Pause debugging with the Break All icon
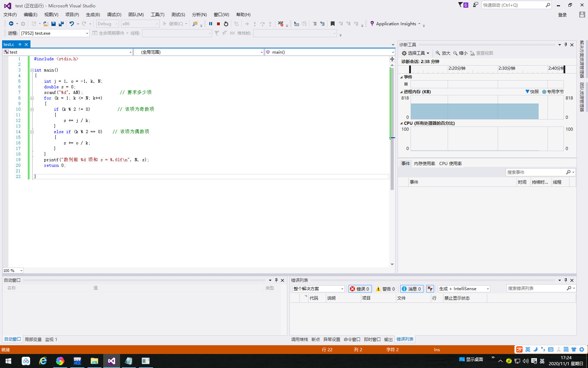 click(x=211, y=23)
